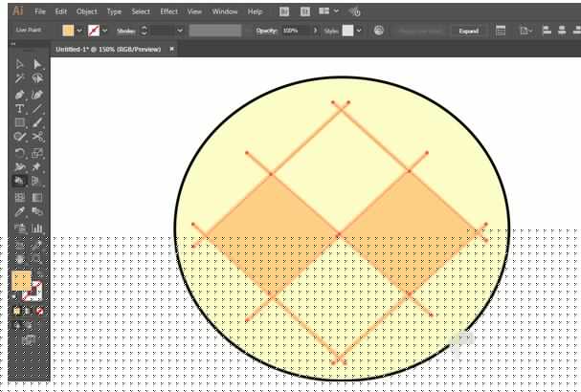
Task: Open the Object menu
Action: (86, 11)
